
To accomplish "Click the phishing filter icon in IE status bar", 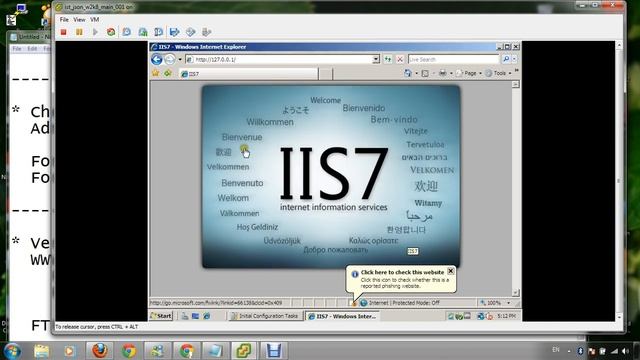I will [x=354, y=303].
